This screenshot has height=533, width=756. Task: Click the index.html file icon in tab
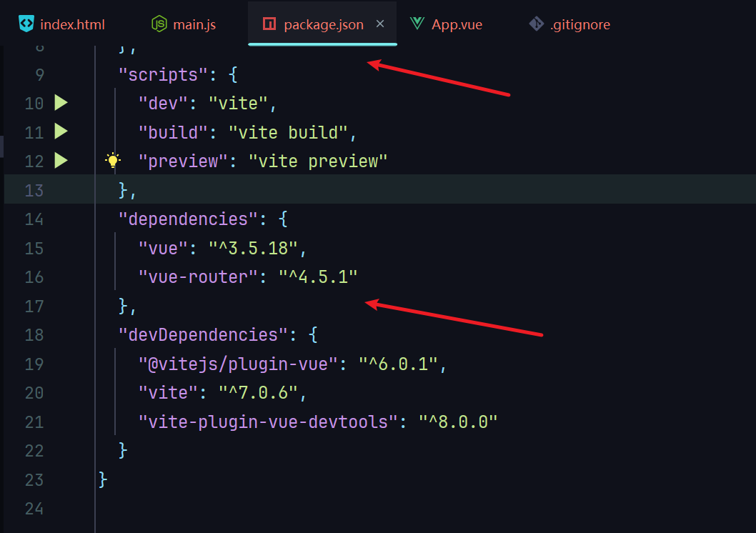[26, 24]
